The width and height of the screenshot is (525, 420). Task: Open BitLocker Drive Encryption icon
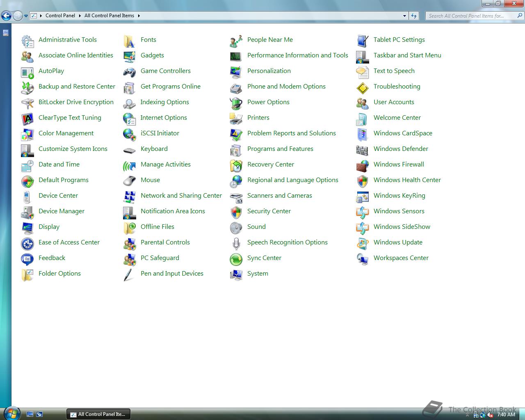point(27,103)
